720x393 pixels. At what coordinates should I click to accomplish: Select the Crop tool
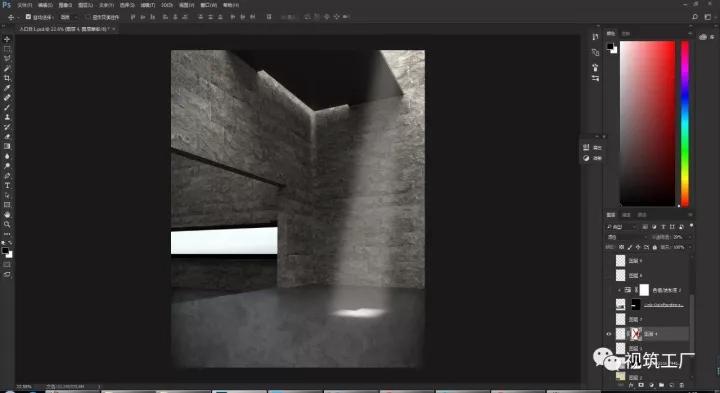click(7, 78)
